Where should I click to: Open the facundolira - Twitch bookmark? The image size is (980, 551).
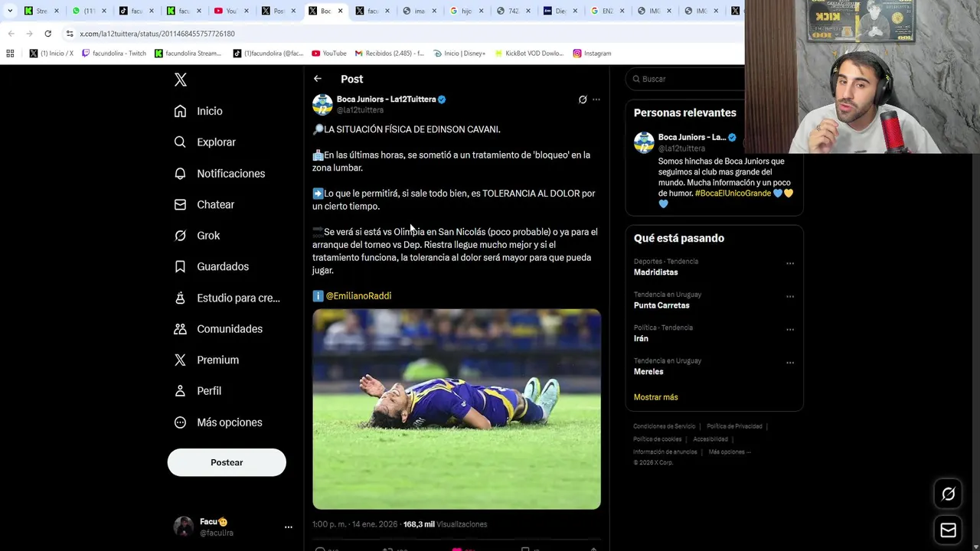(x=113, y=54)
